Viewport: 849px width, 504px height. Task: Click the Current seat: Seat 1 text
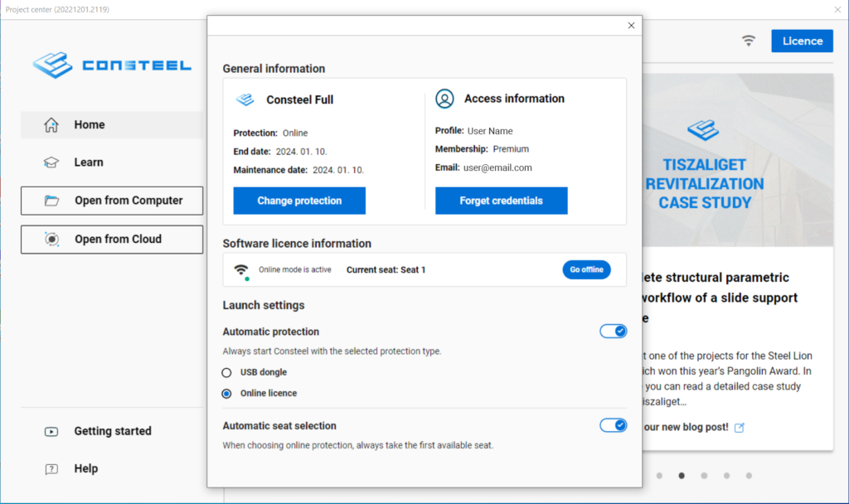[x=386, y=269]
